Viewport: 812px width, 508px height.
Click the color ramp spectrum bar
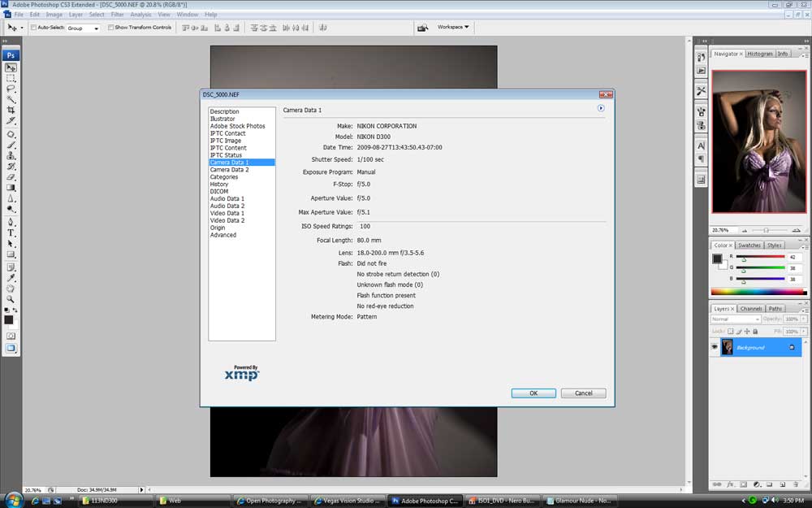(x=758, y=292)
